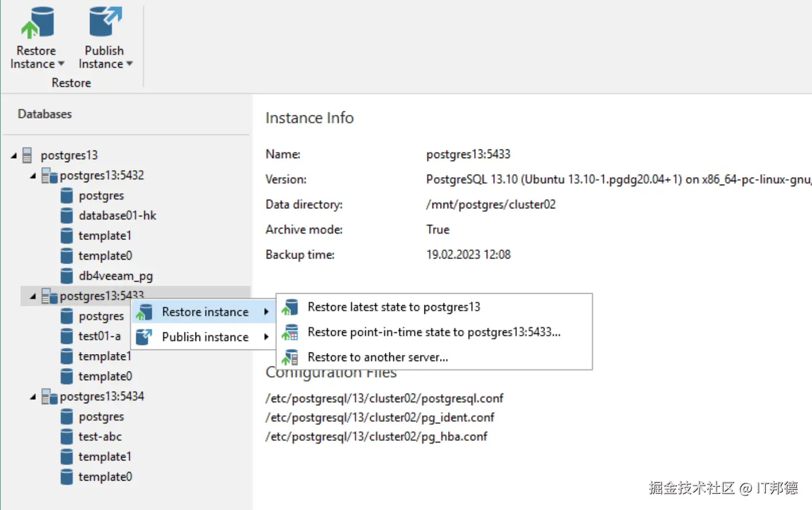
Task: Click template0 database icon under postgres13:5433
Action: point(67,376)
